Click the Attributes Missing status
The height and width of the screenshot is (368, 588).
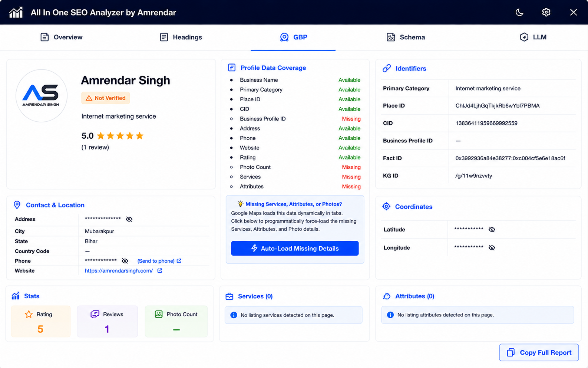tap(351, 187)
